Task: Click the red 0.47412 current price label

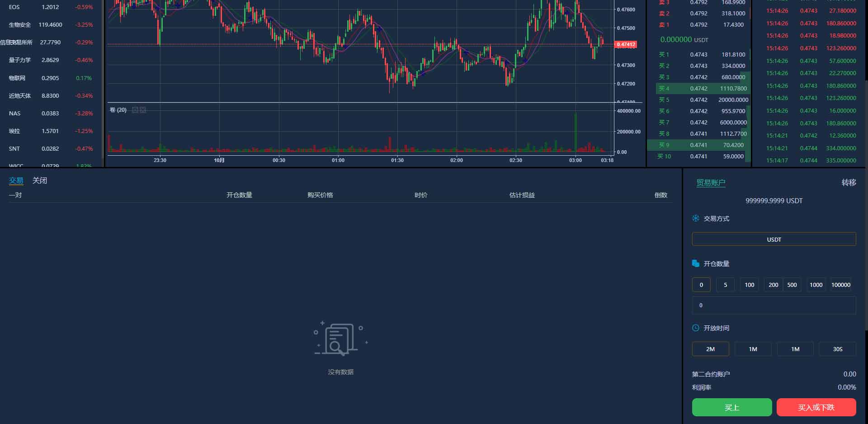Action: [x=626, y=44]
